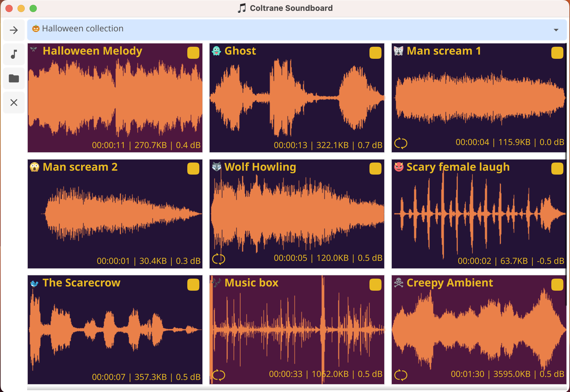Viewport: 570px width, 392px height.
Task: Click the loop icon on Man scream 1
Action: click(x=401, y=143)
